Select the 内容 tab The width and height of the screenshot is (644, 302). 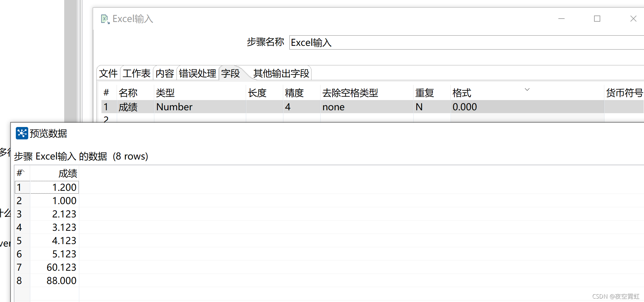[x=165, y=73]
